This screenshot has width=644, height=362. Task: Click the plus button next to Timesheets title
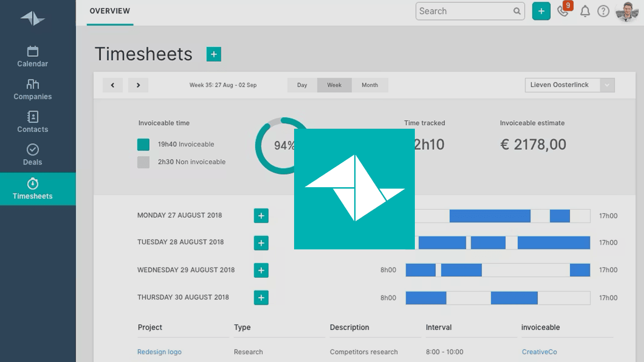pyautogui.click(x=214, y=54)
